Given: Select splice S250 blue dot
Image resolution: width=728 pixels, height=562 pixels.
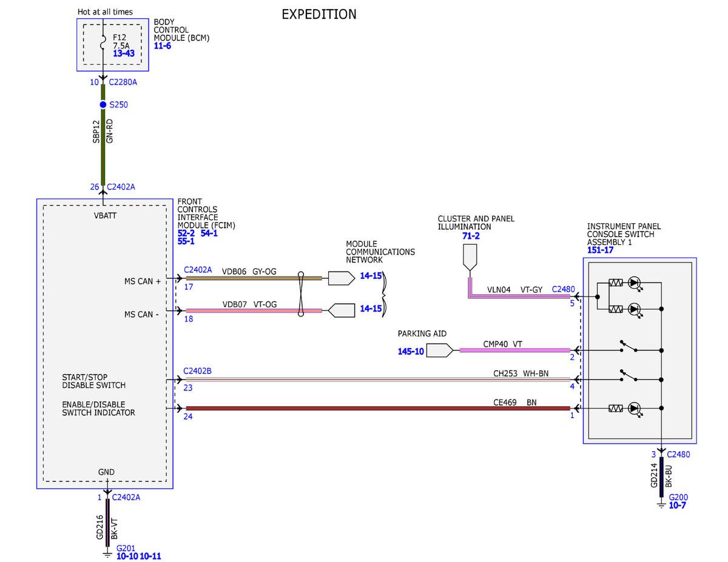Looking at the screenshot, I should click(x=103, y=105).
